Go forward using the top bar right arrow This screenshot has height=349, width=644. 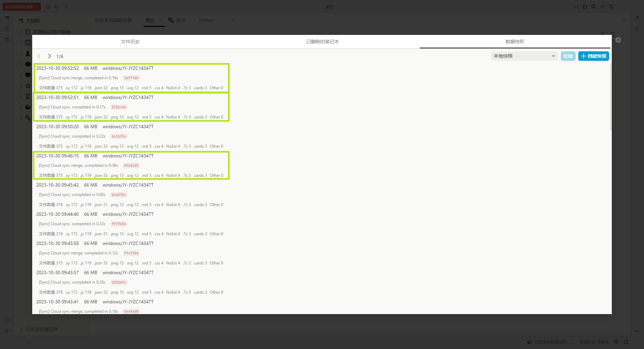(x=65, y=7)
